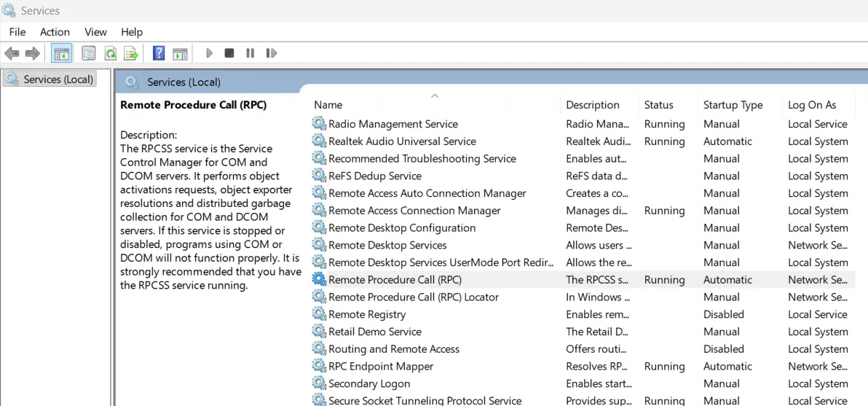Image resolution: width=868 pixels, height=406 pixels.
Task: Sort services by the Name column header
Action: tap(328, 105)
